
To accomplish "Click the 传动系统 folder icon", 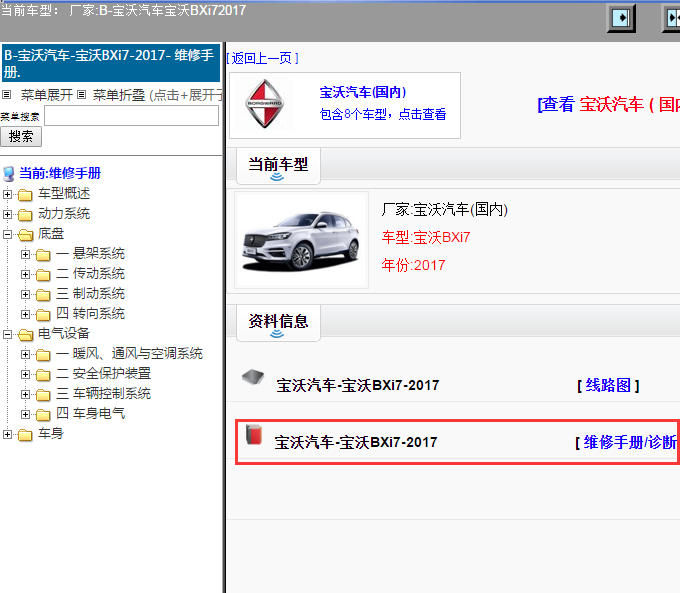I will pyautogui.click(x=43, y=275).
